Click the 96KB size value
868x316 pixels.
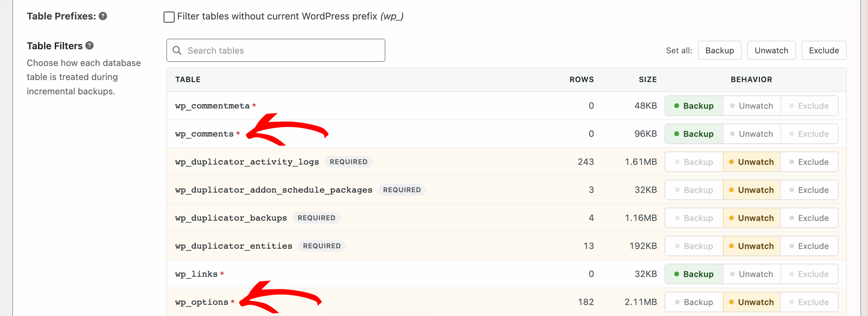tap(646, 134)
